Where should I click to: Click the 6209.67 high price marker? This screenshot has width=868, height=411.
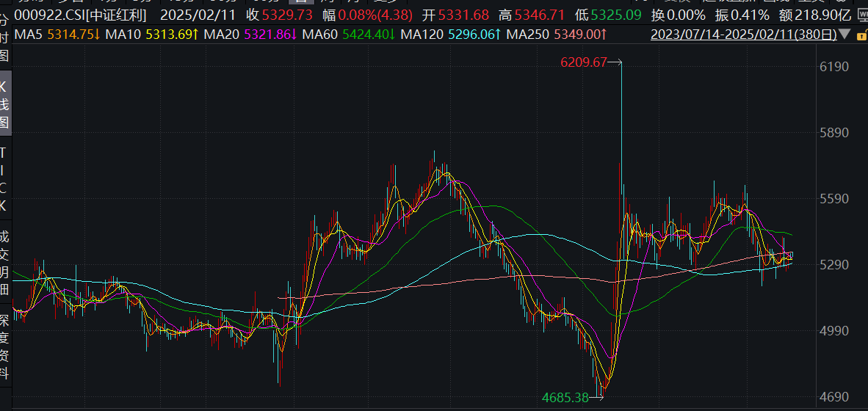pyautogui.click(x=584, y=63)
